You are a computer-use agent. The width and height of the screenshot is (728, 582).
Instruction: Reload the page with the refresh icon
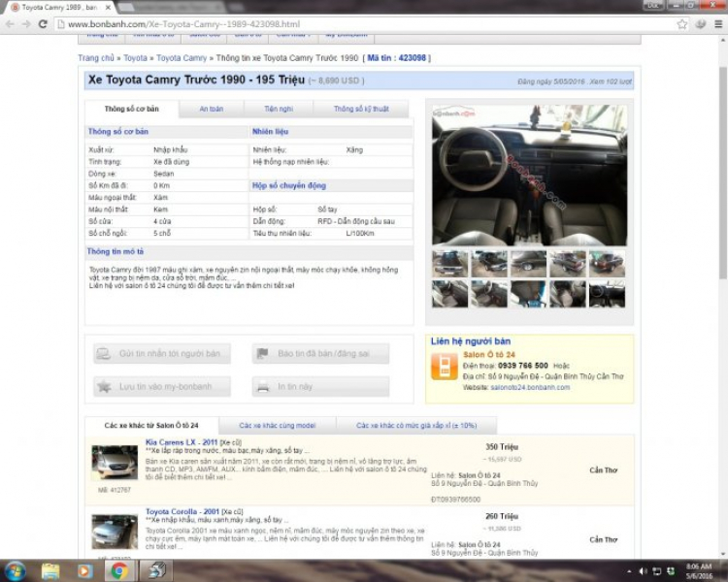point(43,23)
